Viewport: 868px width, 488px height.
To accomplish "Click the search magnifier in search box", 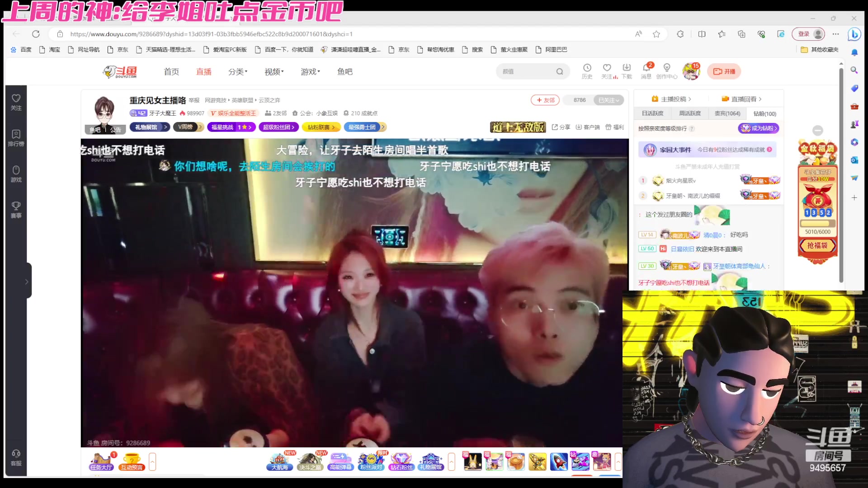I will (x=560, y=71).
